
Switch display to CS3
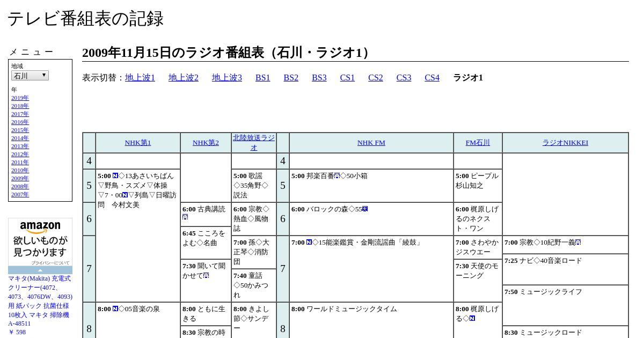(x=404, y=78)
